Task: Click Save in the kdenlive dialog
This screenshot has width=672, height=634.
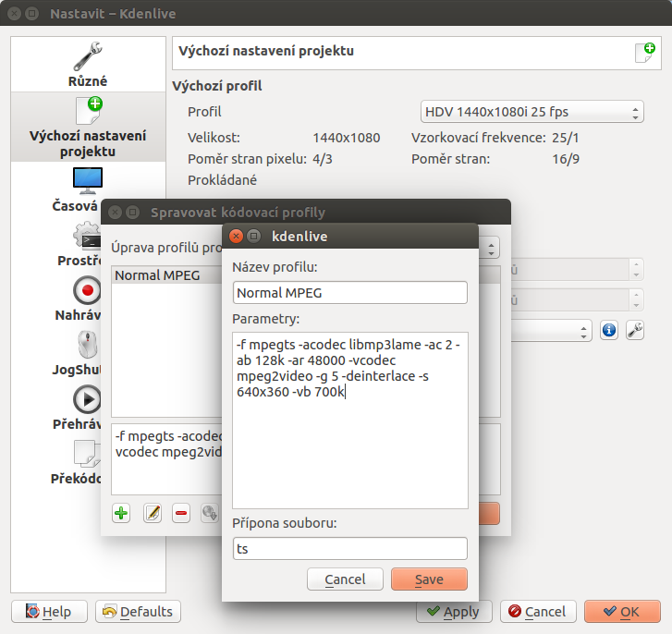Action: point(429,579)
